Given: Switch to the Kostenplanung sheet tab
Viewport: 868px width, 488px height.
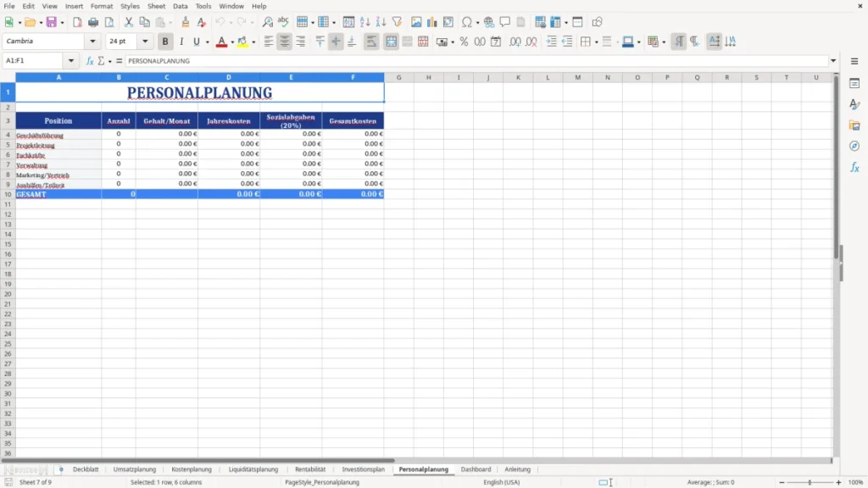Looking at the screenshot, I should [192, 469].
